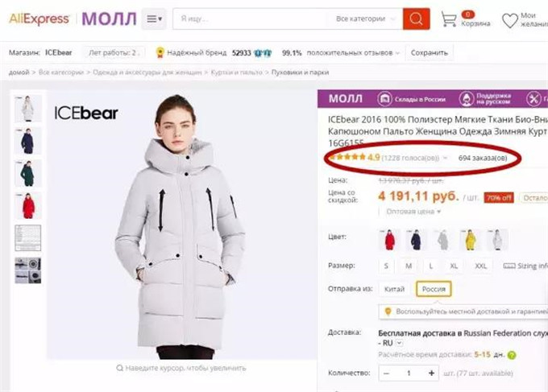
Task: Click the warehouses in Russia icon (Склады в России)
Action: click(385, 99)
